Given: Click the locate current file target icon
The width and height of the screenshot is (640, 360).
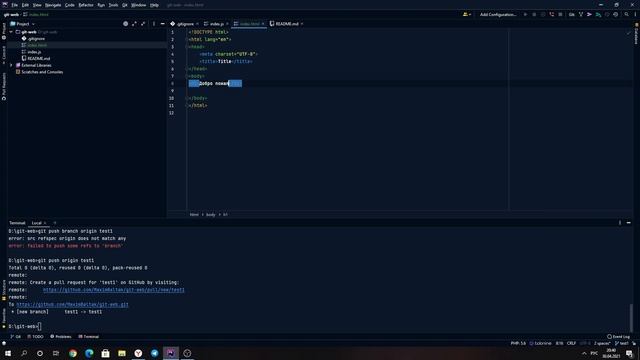Looking at the screenshot, I should 125,24.
